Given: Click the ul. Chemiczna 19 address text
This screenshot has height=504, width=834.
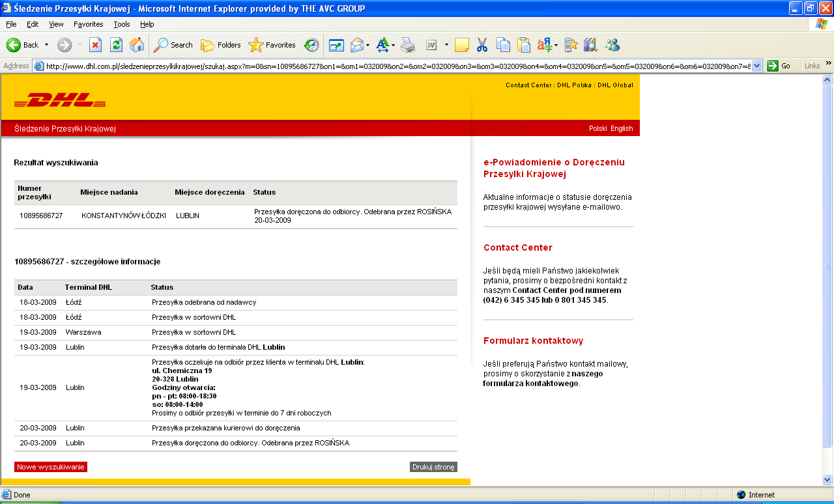Looking at the screenshot, I should coord(182,371).
